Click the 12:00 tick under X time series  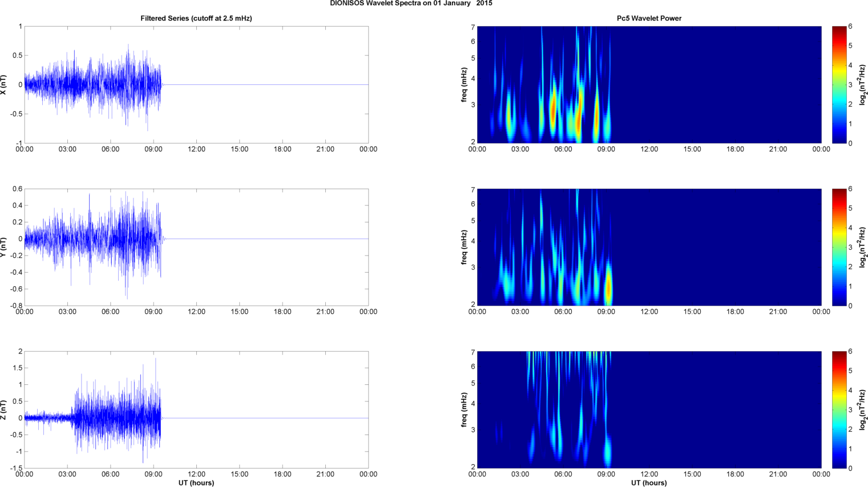pyautogui.click(x=196, y=149)
